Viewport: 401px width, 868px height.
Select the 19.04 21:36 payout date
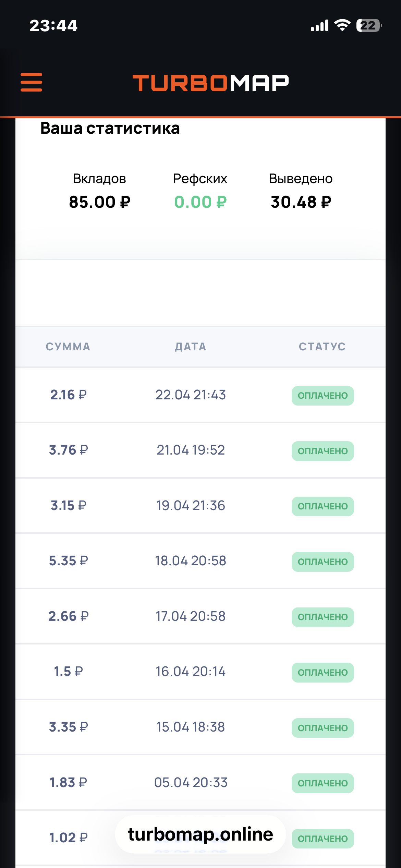coord(191,506)
